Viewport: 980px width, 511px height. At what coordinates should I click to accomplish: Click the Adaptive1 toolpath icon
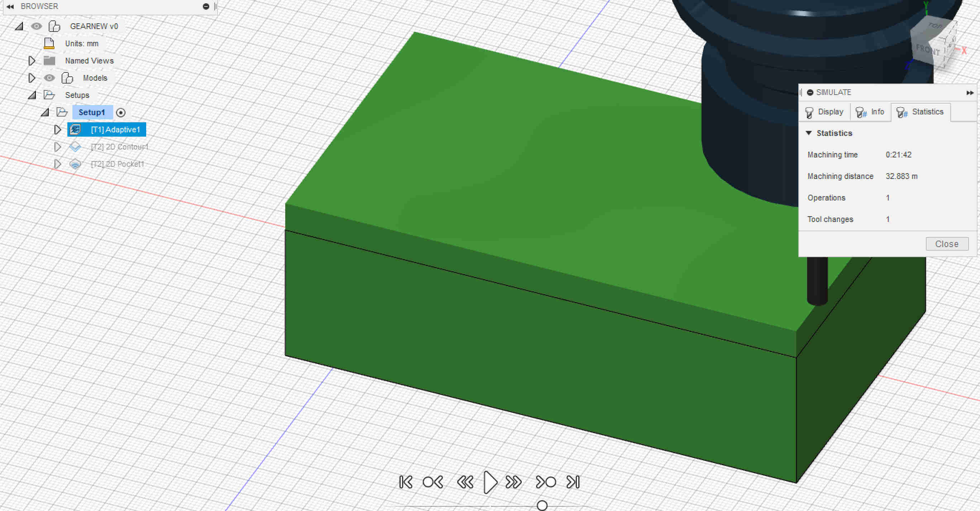75,129
